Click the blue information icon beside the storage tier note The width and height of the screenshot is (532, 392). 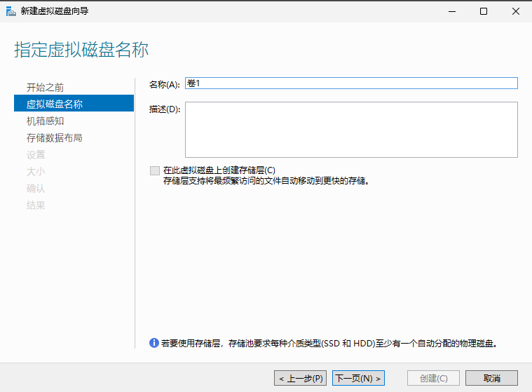(154, 343)
